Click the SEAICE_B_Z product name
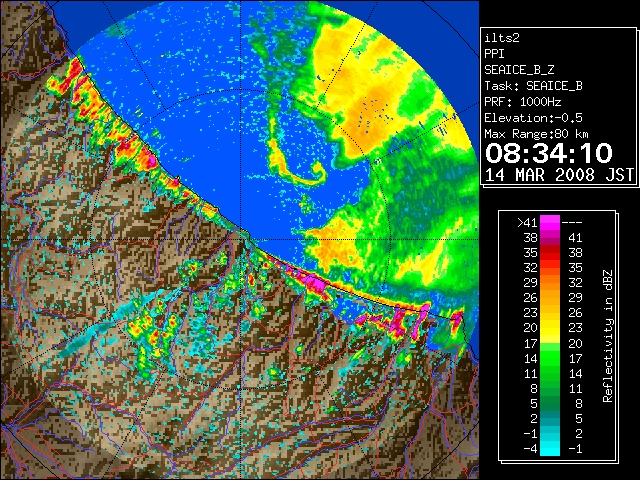 tap(519, 70)
